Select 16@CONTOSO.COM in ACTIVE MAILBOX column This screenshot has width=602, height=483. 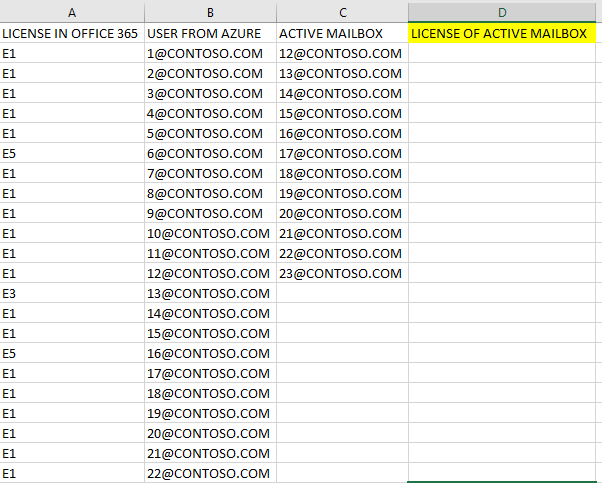(342, 133)
